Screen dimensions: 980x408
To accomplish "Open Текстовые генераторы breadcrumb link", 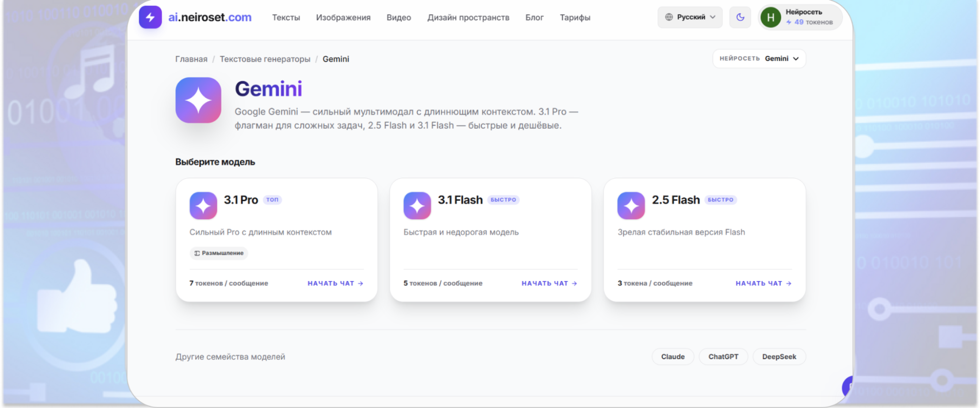I will pyautogui.click(x=265, y=59).
